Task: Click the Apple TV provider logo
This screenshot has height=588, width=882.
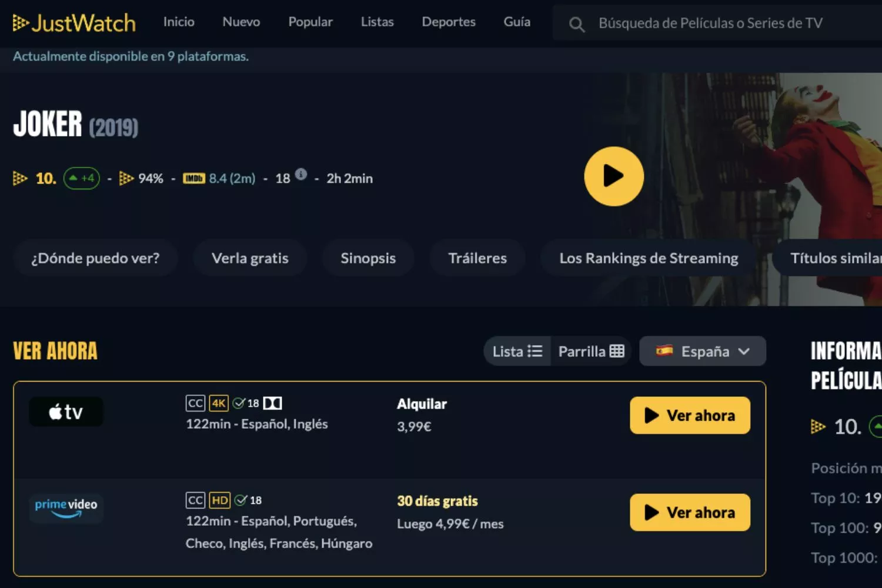Action: [x=66, y=412]
